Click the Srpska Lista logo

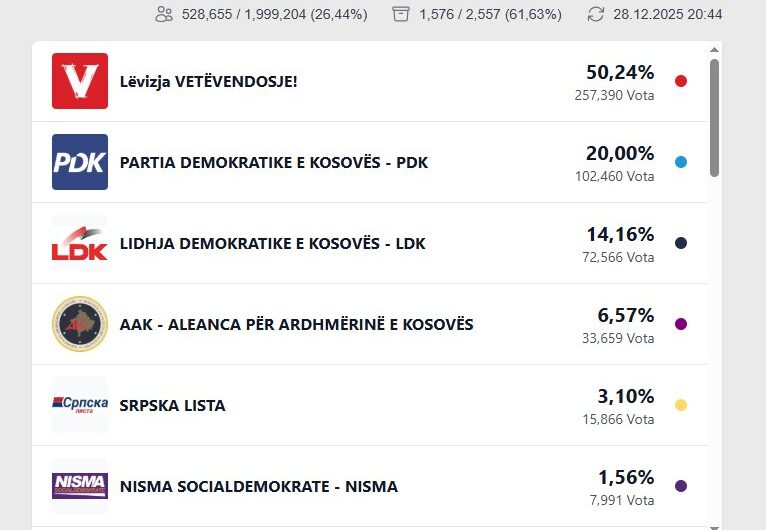pos(80,405)
